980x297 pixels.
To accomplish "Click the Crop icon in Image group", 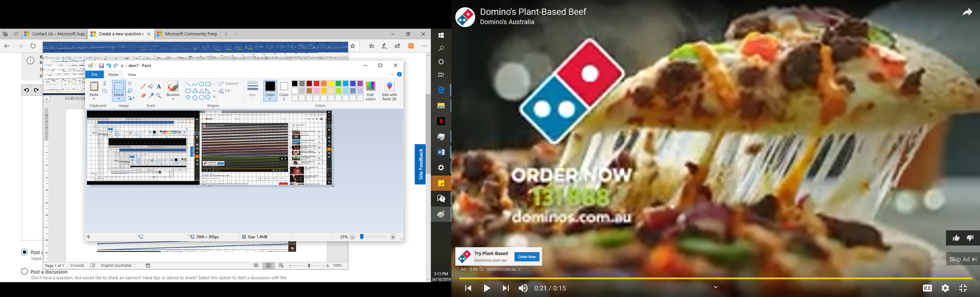I will point(130,84).
